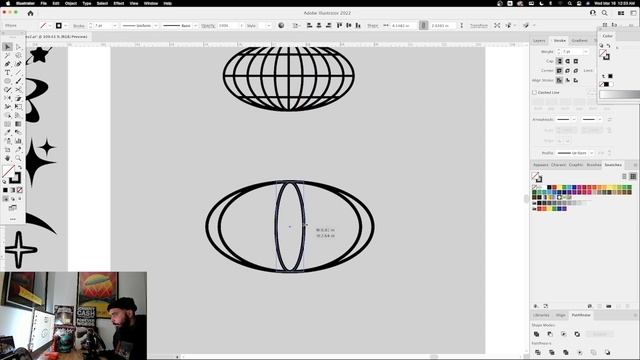Click Recolor Artwork wheel icon
This screenshot has height=360, width=640.
coord(281,25)
